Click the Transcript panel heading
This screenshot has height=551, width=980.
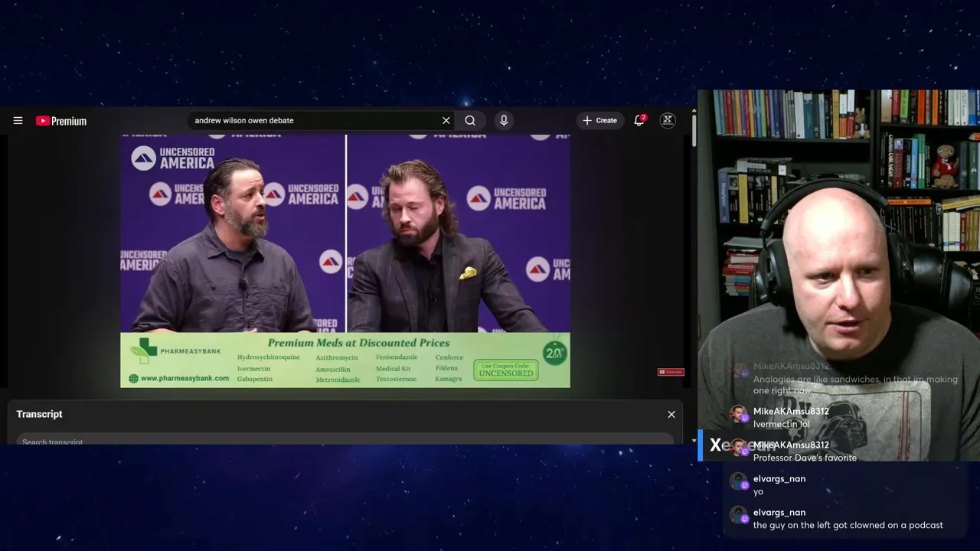pos(40,414)
